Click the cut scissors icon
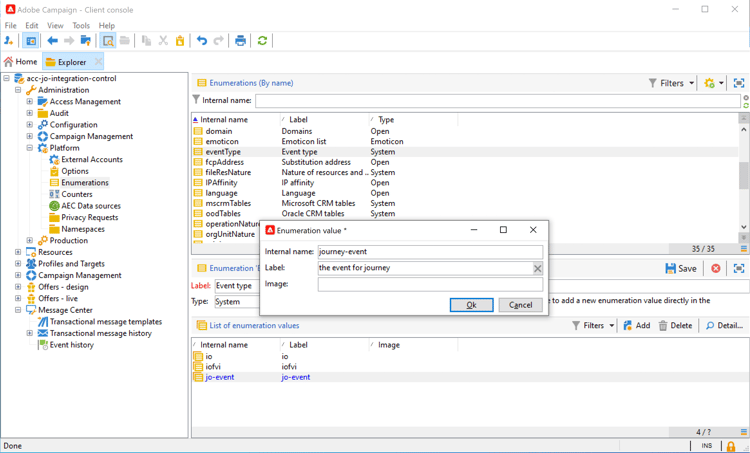750x453 pixels. coord(164,41)
